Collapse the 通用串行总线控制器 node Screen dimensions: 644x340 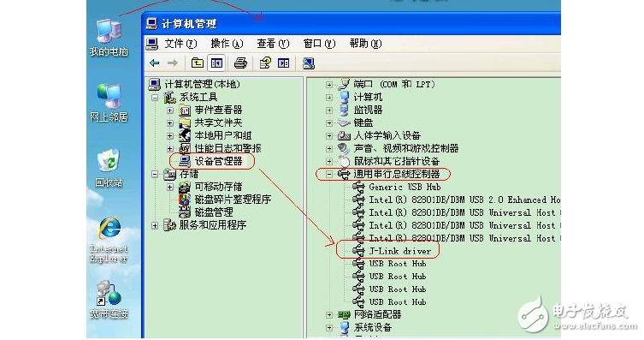pyautogui.click(x=329, y=175)
